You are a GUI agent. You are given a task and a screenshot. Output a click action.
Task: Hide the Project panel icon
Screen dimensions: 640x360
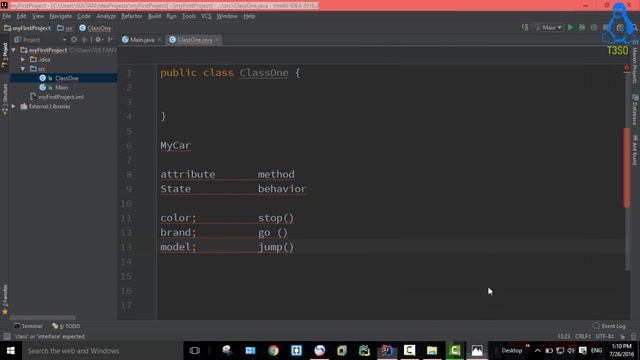pos(110,40)
